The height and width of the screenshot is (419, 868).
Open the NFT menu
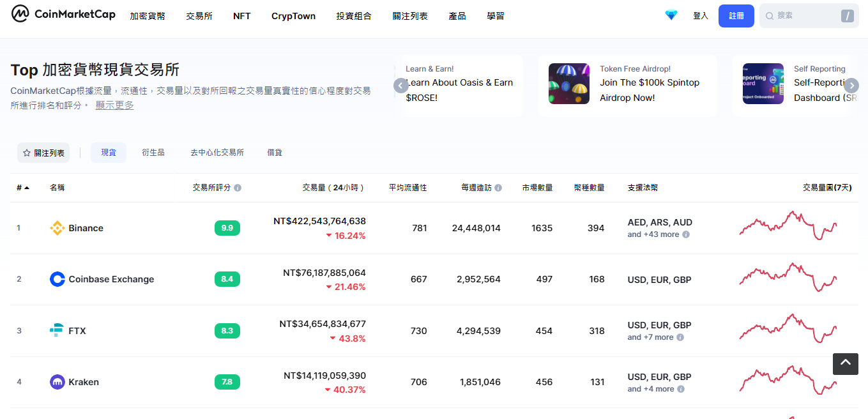[x=242, y=16]
